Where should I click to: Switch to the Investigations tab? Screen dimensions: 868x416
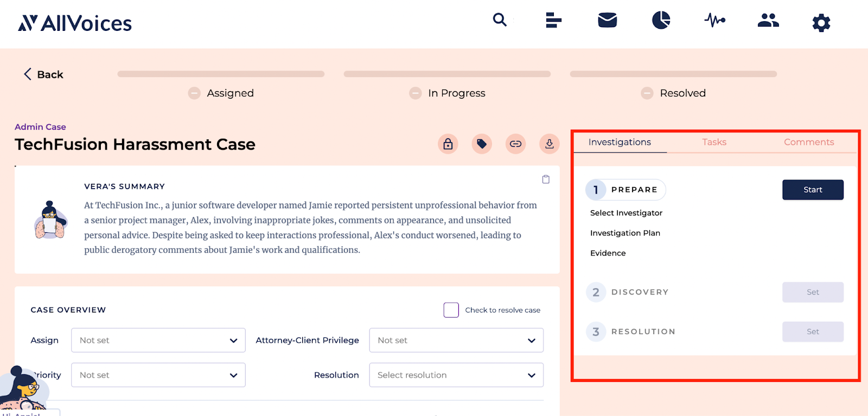coord(620,142)
